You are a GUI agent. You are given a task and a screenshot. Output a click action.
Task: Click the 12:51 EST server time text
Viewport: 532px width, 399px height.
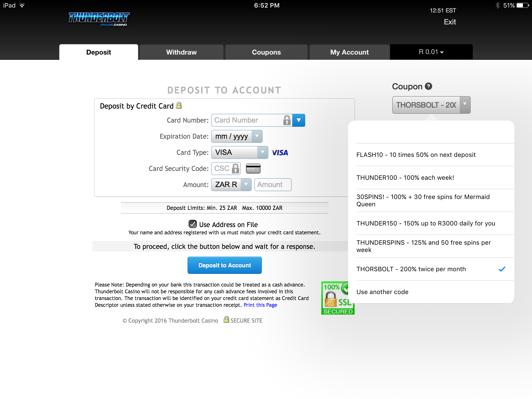443,10
